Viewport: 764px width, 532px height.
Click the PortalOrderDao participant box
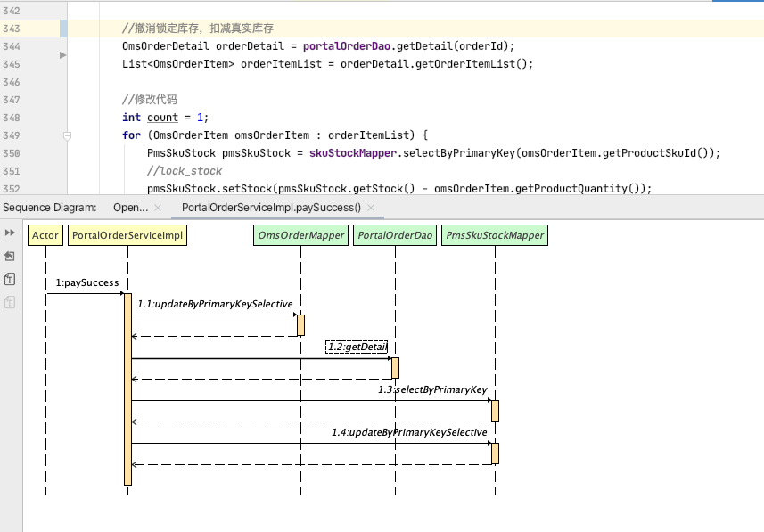394,235
